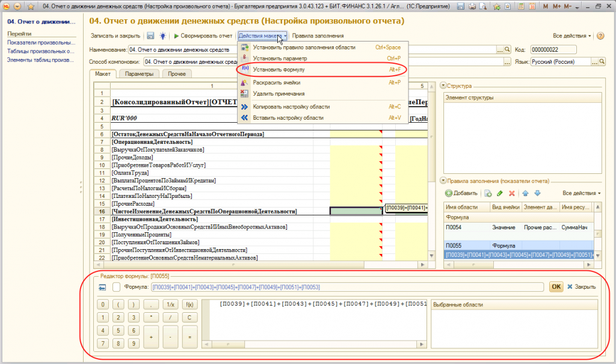This screenshot has width=616, height=364.
Task: Click the blue arrow icon in formula editor
Action: [x=102, y=287]
